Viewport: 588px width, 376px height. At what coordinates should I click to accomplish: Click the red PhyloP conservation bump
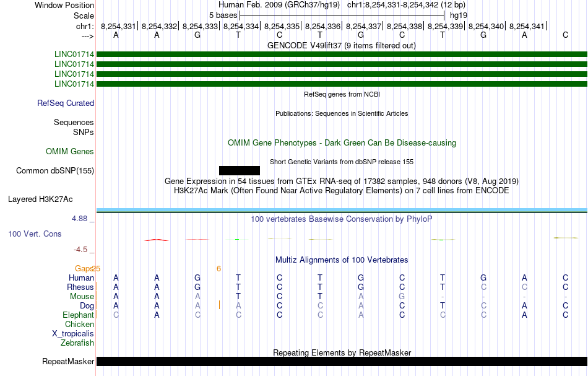click(157, 240)
